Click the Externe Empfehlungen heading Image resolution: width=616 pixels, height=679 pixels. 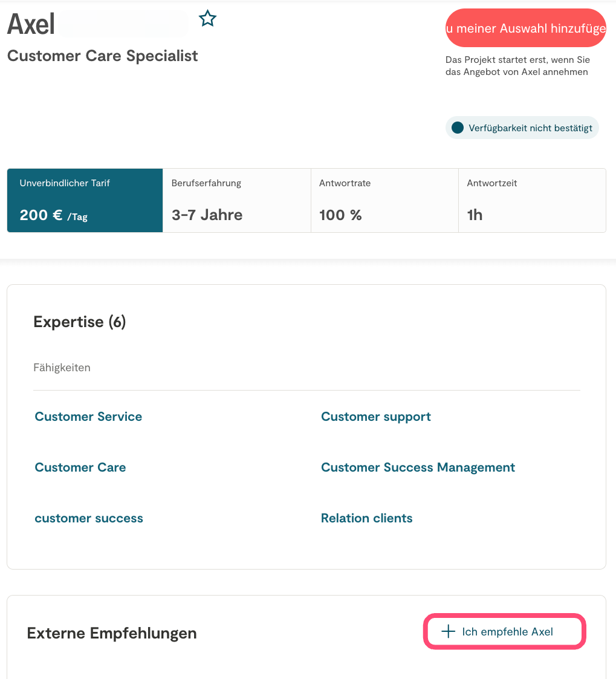click(112, 633)
